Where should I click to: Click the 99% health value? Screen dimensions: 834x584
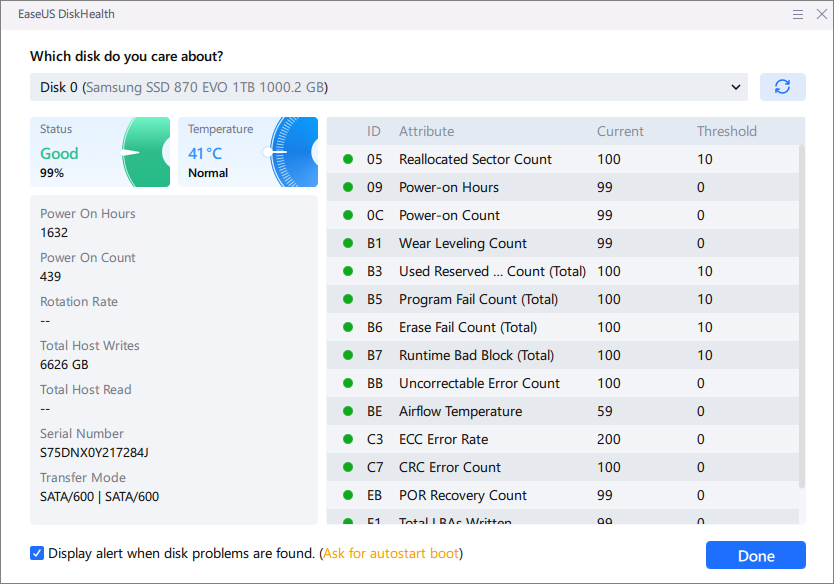point(52,173)
